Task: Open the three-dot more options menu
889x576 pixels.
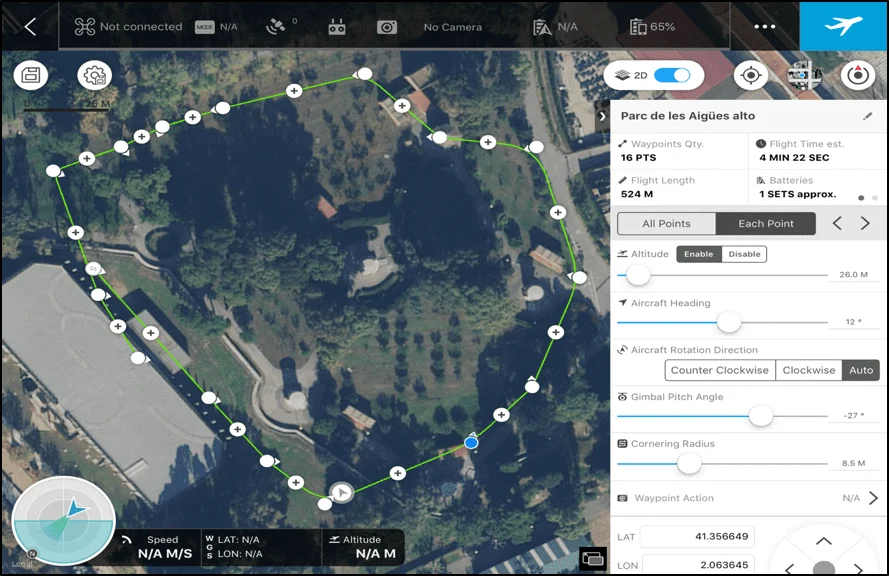Action: (764, 26)
